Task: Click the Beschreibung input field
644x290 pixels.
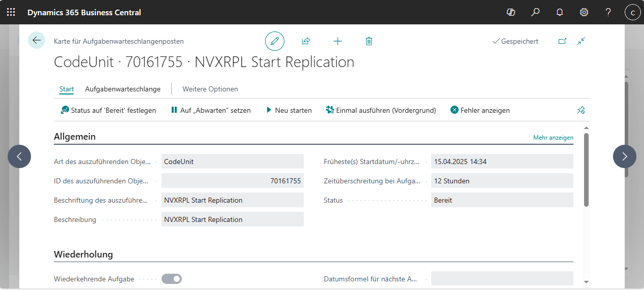Action: point(232,219)
